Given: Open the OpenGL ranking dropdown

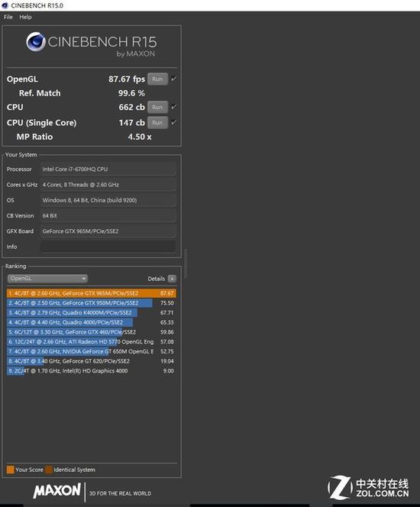Looking at the screenshot, I should [47, 279].
